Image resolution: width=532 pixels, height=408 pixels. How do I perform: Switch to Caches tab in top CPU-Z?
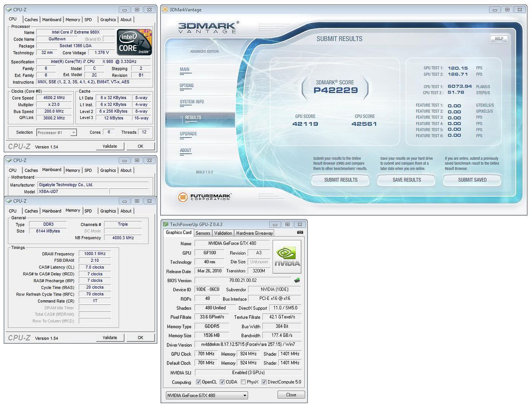pyautogui.click(x=31, y=20)
